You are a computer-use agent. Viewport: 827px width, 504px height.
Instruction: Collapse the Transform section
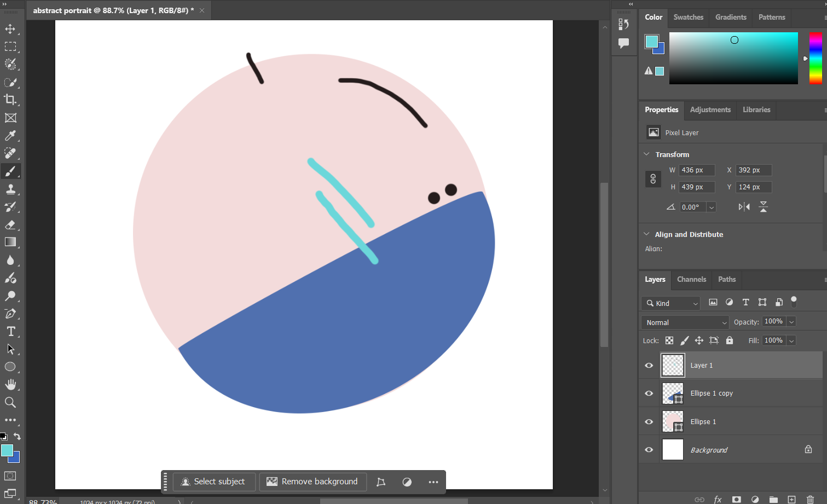coord(646,154)
